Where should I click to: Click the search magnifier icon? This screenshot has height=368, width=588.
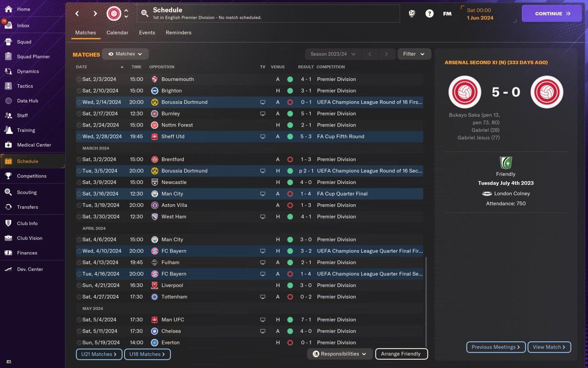coord(145,14)
